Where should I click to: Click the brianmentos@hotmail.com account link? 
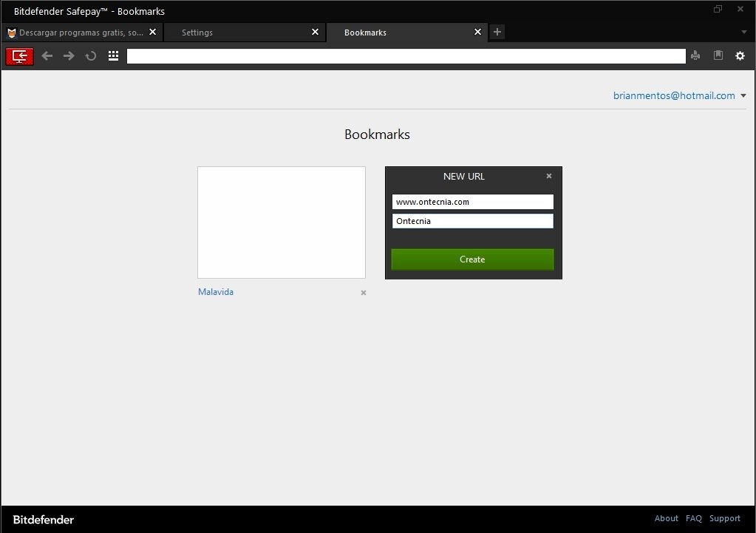tap(674, 95)
